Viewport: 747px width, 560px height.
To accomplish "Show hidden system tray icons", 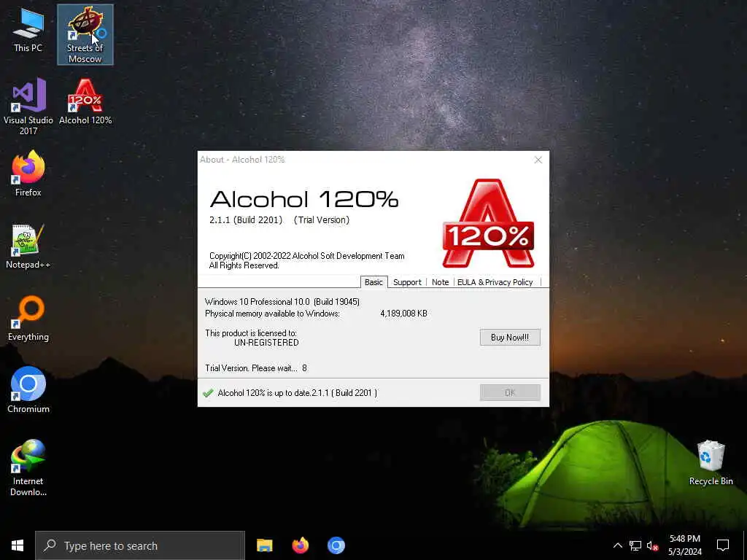I will coord(617,545).
